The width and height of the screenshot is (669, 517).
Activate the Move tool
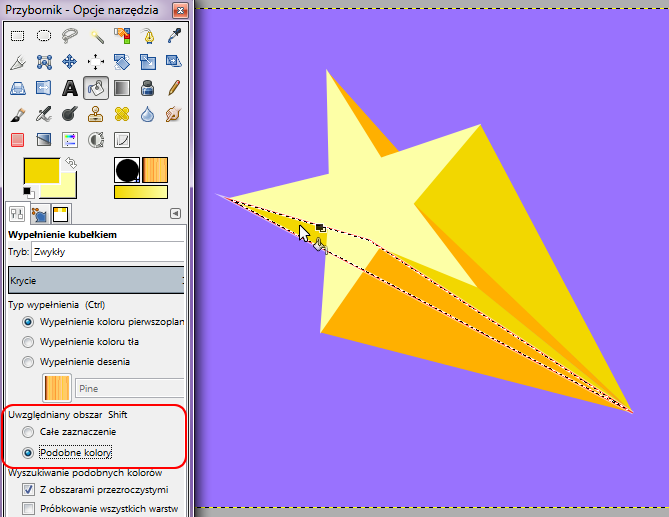69,62
